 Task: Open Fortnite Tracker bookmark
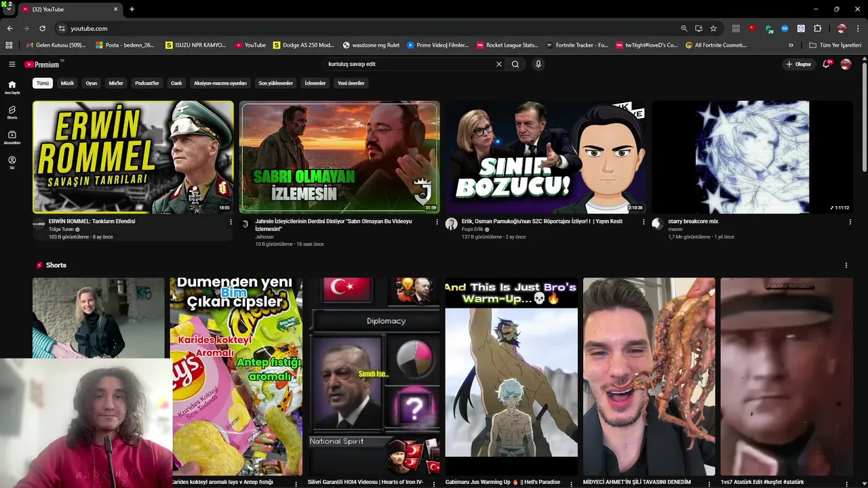pyautogui.click(x=576, y=45)
